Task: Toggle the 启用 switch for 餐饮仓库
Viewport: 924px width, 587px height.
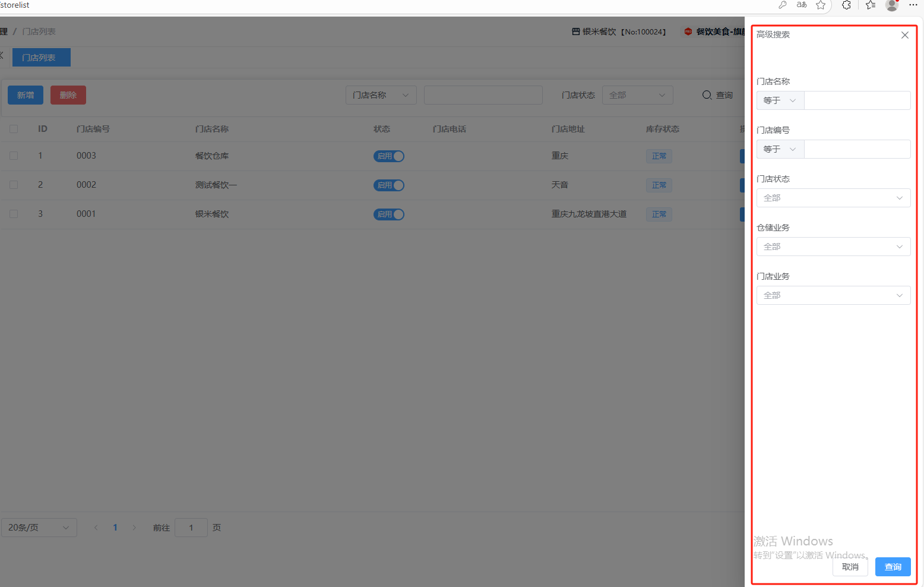Action: pos(389,156)
